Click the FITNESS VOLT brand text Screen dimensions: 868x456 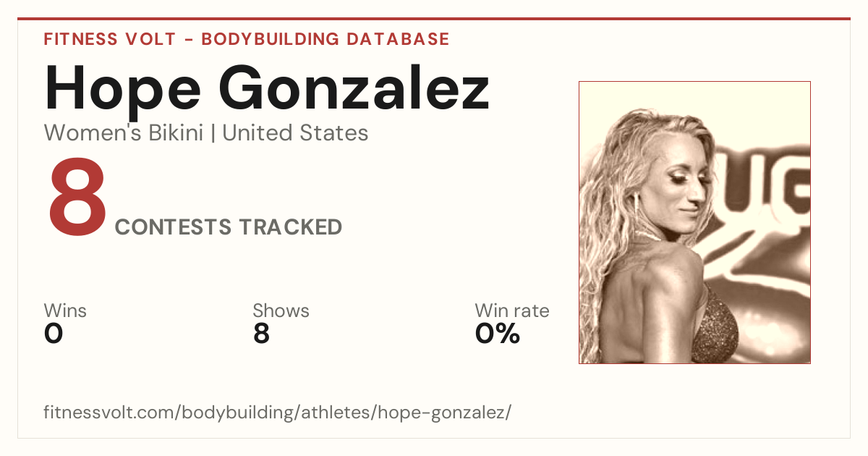pos(110,39)
